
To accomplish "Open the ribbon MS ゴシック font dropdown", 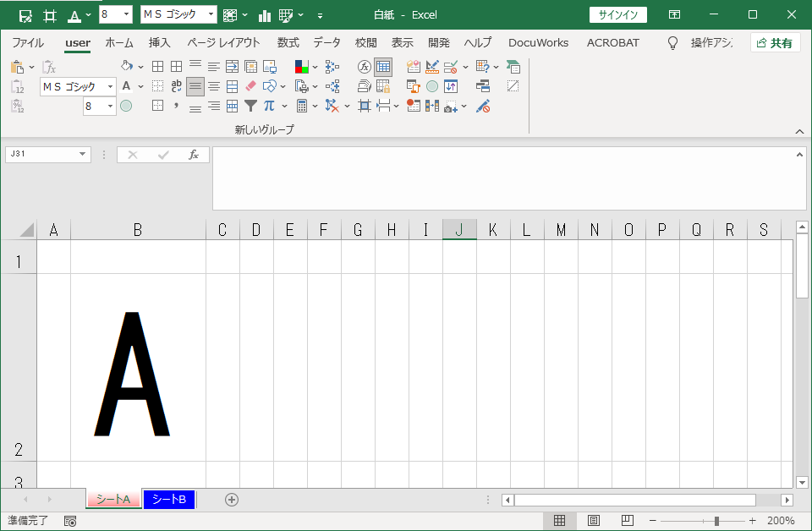I will click(x=110, y=86).
